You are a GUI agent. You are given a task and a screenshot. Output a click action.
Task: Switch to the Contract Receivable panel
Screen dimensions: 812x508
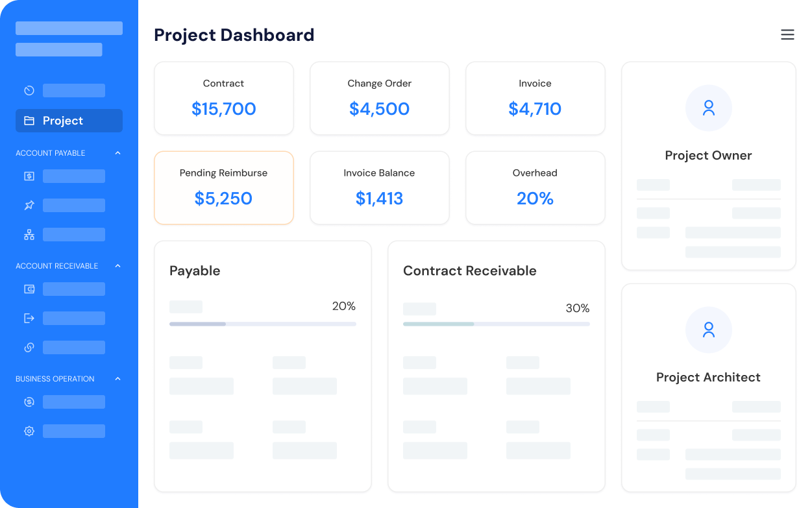click(x=496, y=271)
